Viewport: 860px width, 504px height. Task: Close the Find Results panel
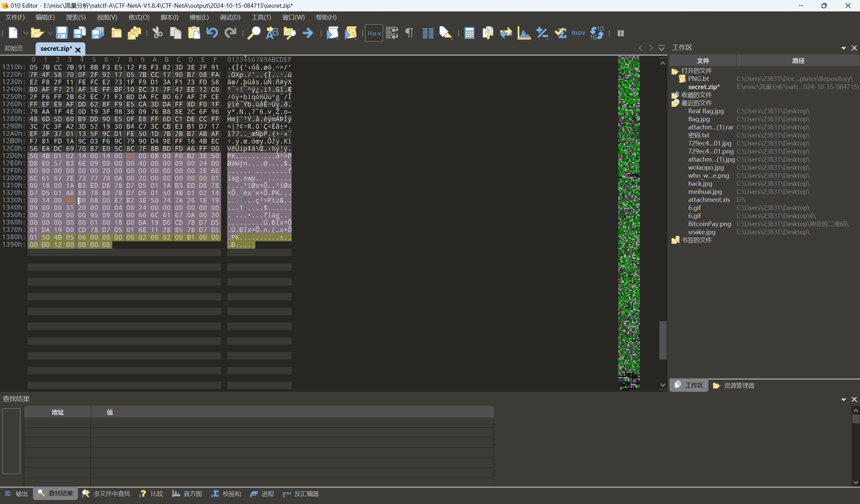tap(854, 399)
